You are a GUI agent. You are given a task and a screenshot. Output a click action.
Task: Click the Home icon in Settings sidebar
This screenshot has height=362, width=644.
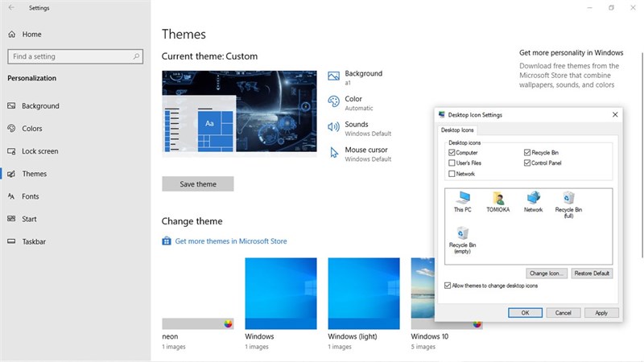(12, 35)
